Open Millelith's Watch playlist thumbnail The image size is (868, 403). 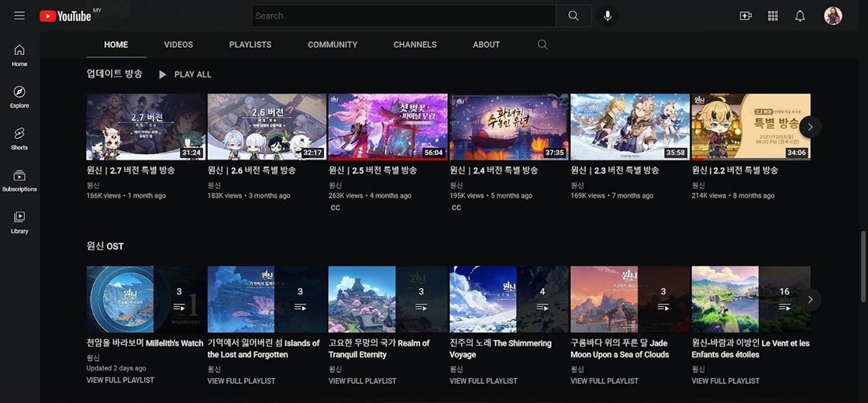click(x=146, y=299)
